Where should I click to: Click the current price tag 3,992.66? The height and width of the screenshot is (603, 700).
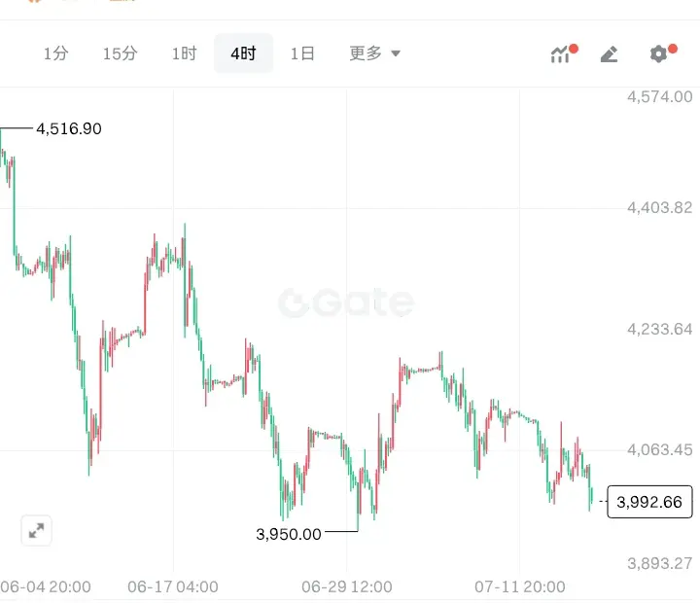(x=649, y=502)
